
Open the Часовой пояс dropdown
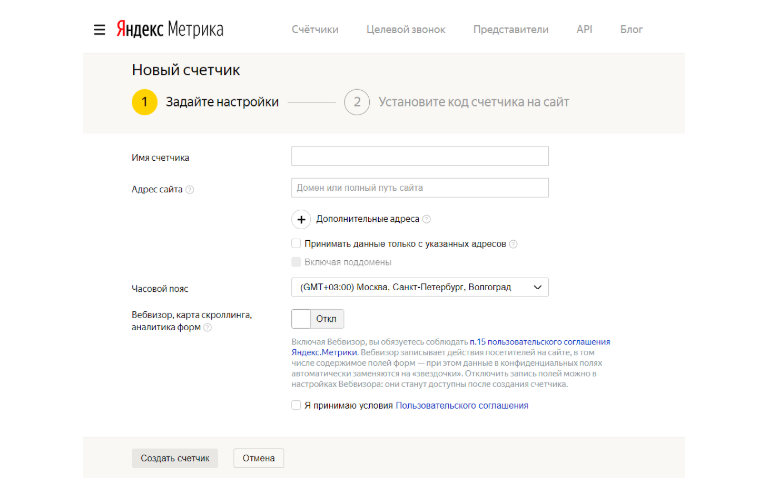[419, 287]
